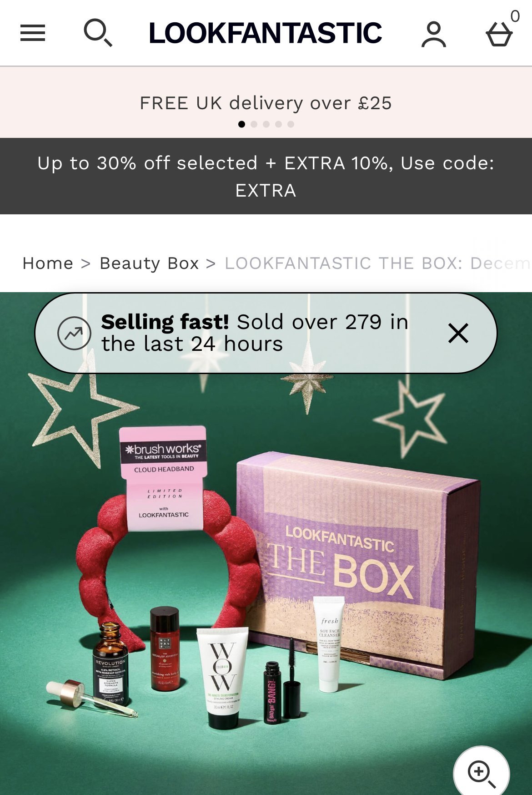Screen dimensions: 532x795
Task: Go to Home breadcrumb link
Action: [48, 263]
